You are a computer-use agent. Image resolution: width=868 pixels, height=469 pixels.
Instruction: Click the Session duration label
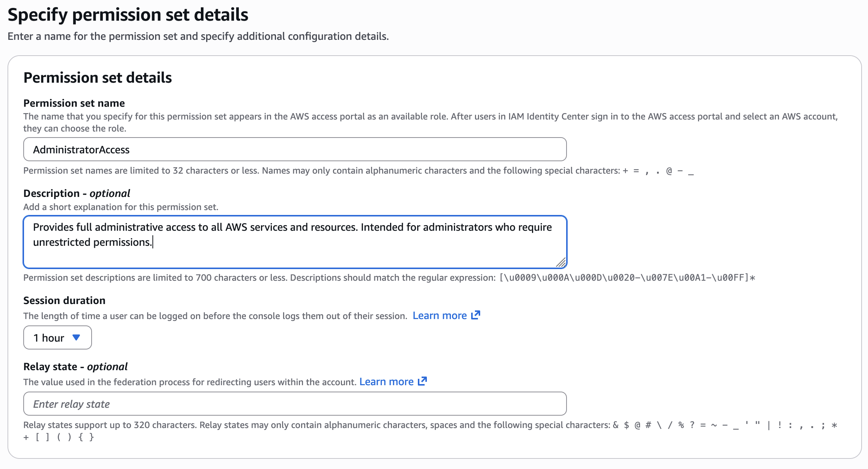[x=64, y=300]
